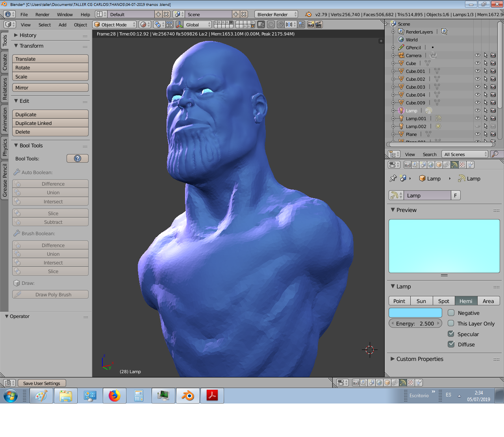Open the Particles properties tab icon
The height and width of the screenshot is (437, 504).
(x=471, y=165)
